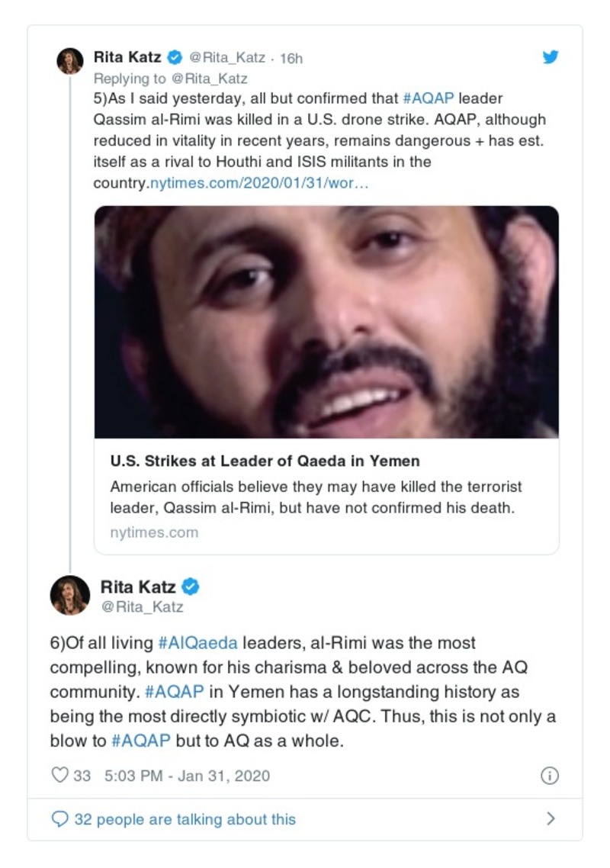
Task: Click the speech bubble reply icon
Action: coord(59,819)
